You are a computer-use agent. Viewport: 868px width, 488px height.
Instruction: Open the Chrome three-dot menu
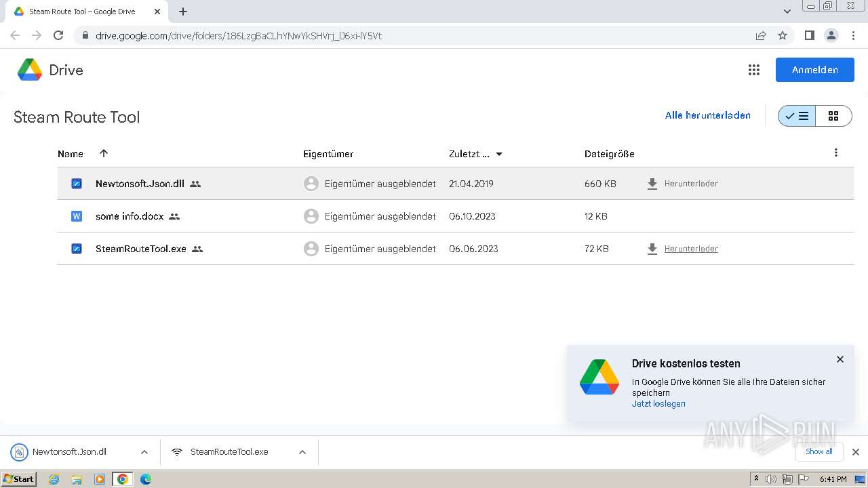click(853, 35)
